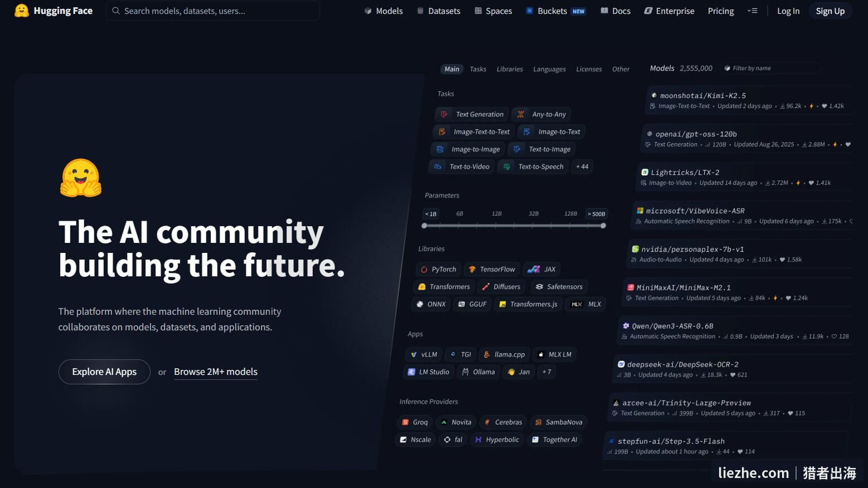Select the Text Generation task icon
Image resolution: width=868 pixels, height=488 pixels.
tap(444, 114)
